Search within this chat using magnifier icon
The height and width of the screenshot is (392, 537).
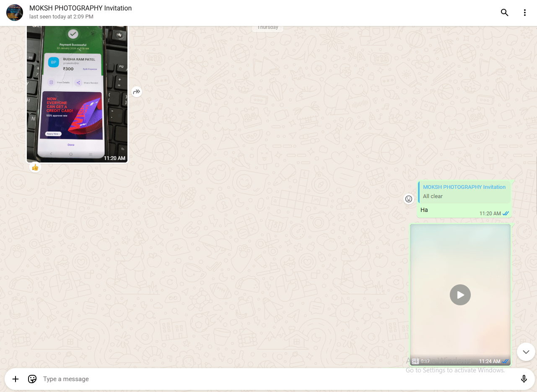point(504,13)
